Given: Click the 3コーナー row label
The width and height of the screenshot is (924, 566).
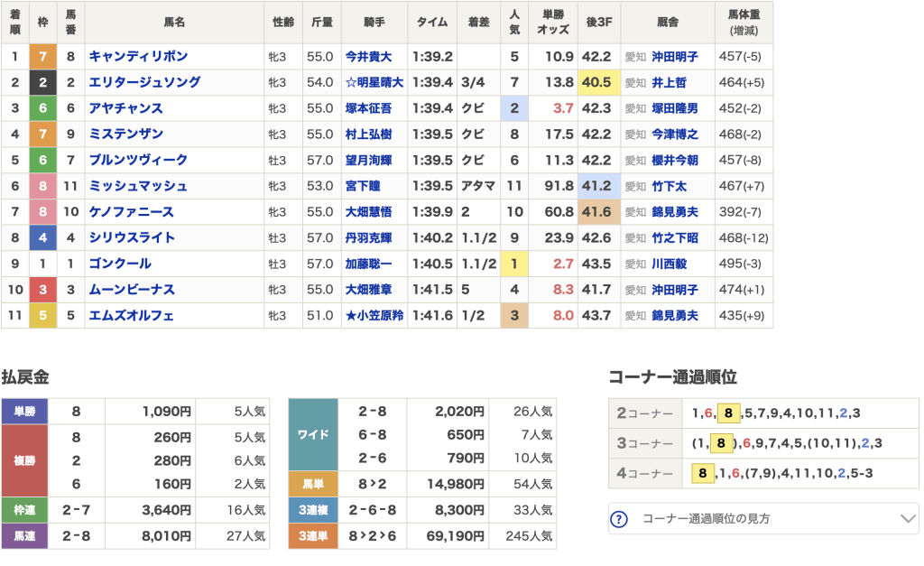Looking at the screenshot, I should tap(644, 443).
